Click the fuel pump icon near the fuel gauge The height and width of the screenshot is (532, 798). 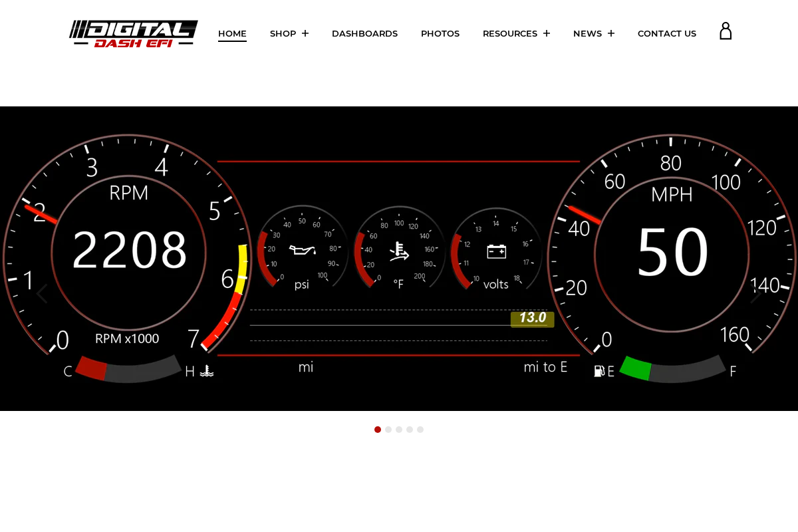coord(597,371)
